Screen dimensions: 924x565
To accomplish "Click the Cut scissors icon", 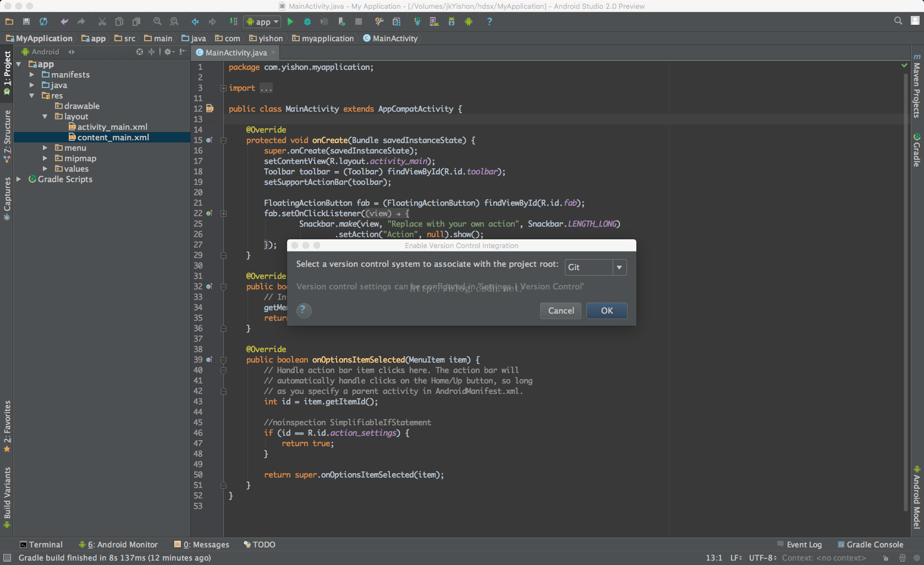I will click(x=102, y=21).
